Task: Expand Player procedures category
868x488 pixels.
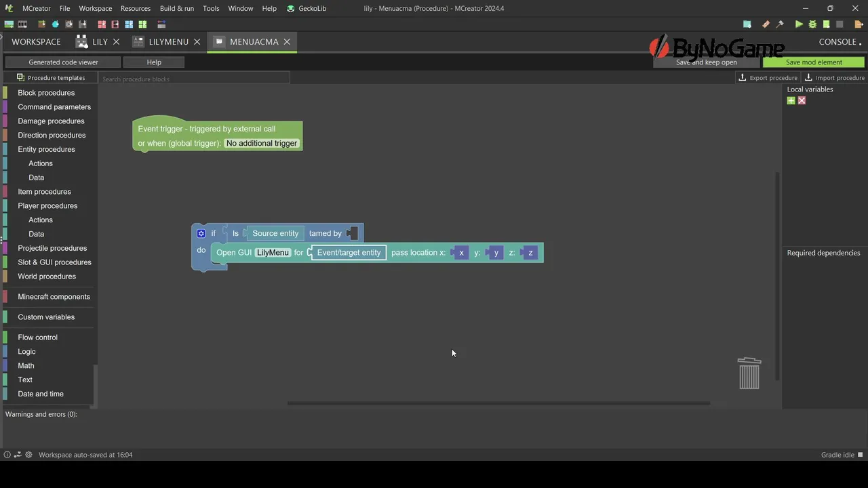Action: pyautogui.click(x=47, y=206)
